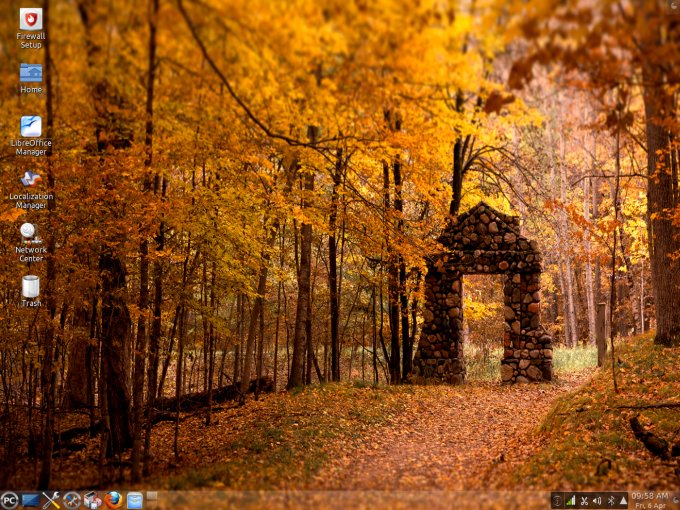Screen dimensions: 680x510
Task: Open Localization Manager desktop shortcut
Action: 31,180
